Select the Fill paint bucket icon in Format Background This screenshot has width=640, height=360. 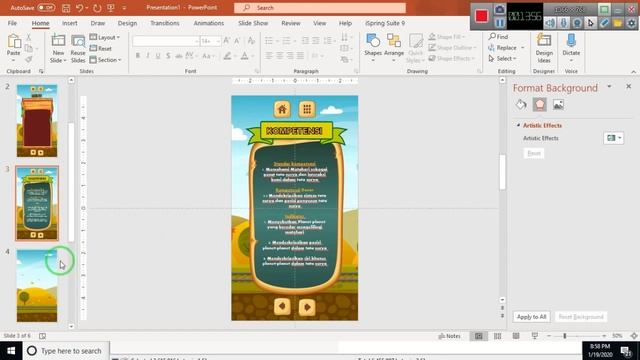521,105
